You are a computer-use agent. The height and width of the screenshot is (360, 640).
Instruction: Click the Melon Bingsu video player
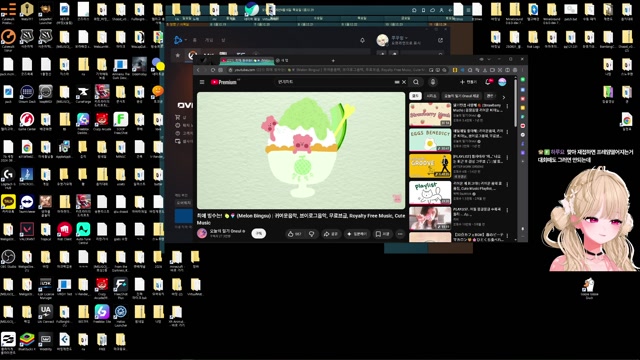301,150
